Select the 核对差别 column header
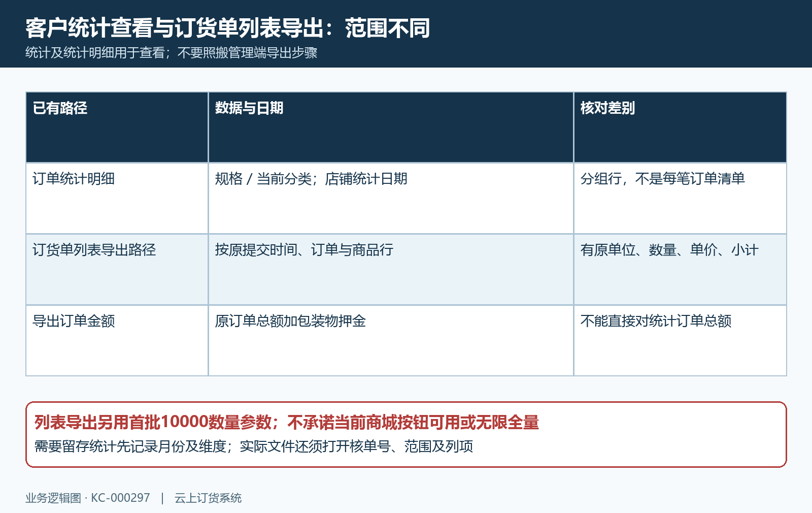 (x=680, y=127)
